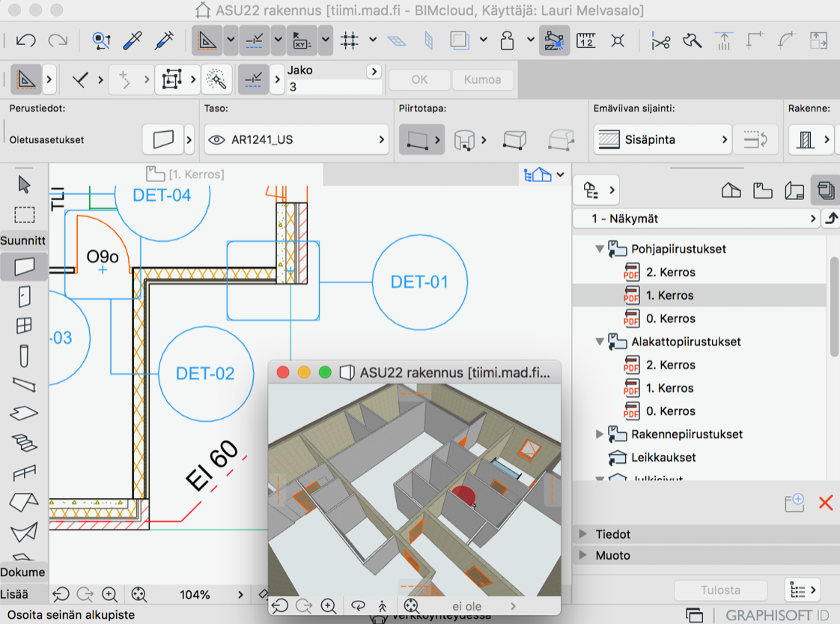Screen dimensions: 840x624
Task: Select the Leikkaukset item in Navigator
Action: (663, 457)
